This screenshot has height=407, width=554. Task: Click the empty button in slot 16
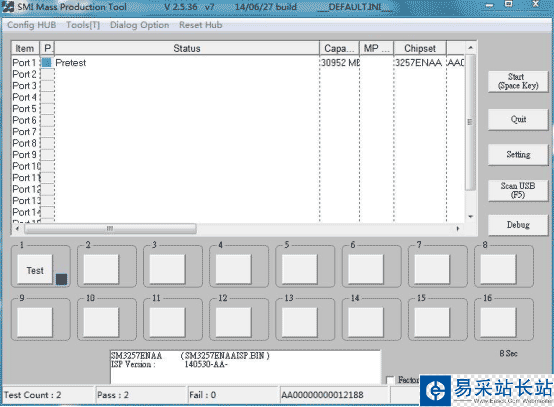click(498, 322)
